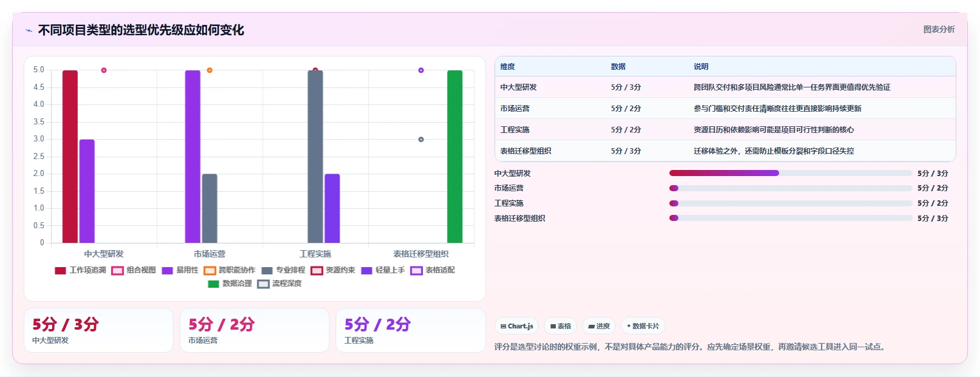Toggle the 流程深度 legend entry
980x377 pixels.
pyautogui.click(x=279, y=284)
